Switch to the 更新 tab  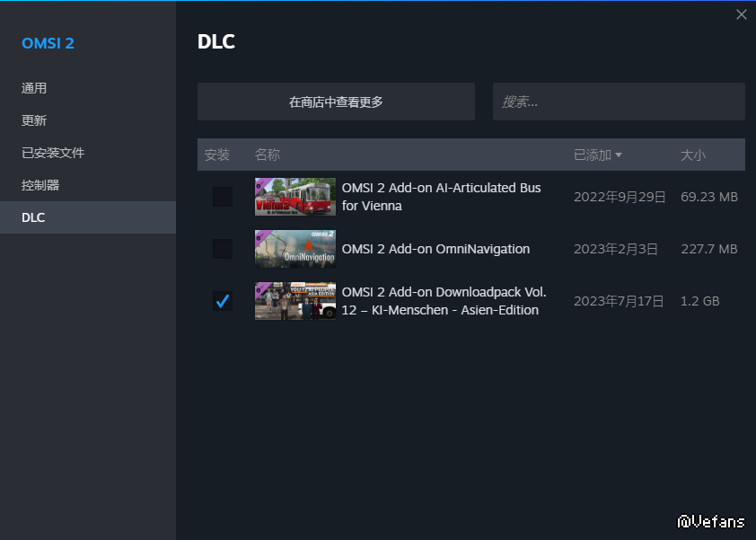tap(88, 120)
